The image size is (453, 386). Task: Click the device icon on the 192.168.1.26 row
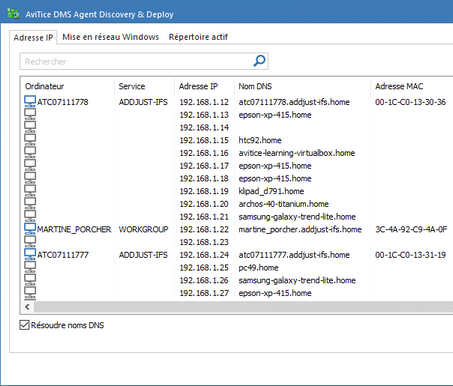coord(30,279)
